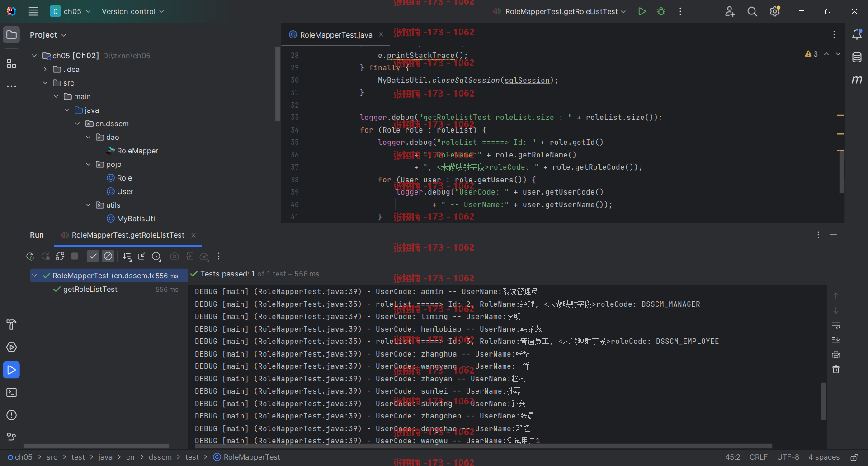The height and width of the screenshot is (466, 868).
Task: Open IDE settings gear
Action: point(775,11)
